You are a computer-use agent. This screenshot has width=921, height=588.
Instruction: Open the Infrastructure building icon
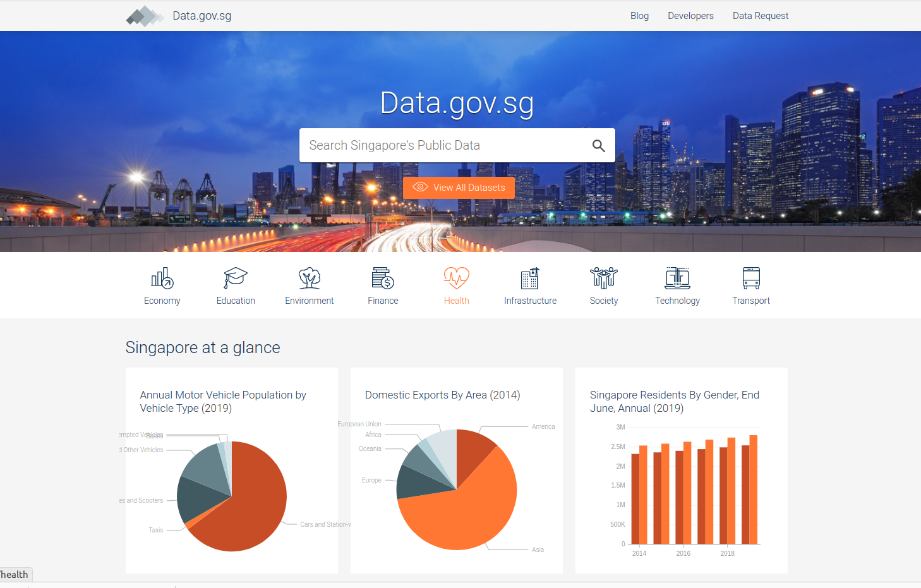point(530,278)
